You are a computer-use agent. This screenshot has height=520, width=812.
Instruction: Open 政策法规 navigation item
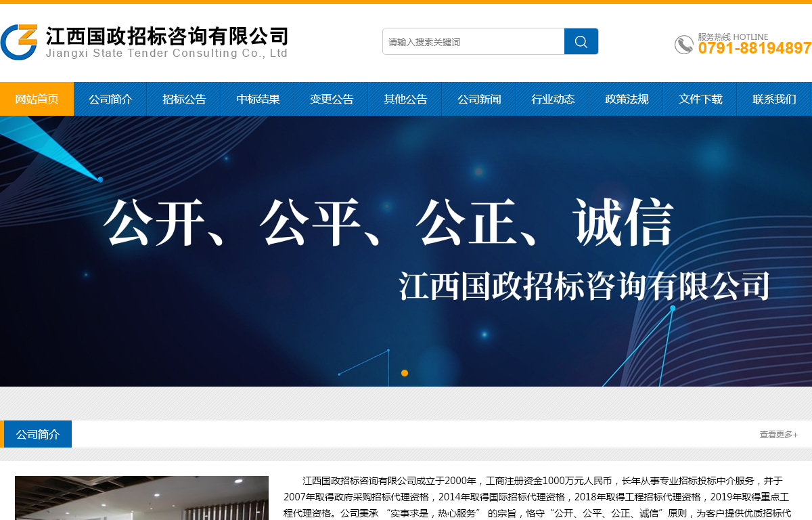pyautogui.click(x=627, y=99)
